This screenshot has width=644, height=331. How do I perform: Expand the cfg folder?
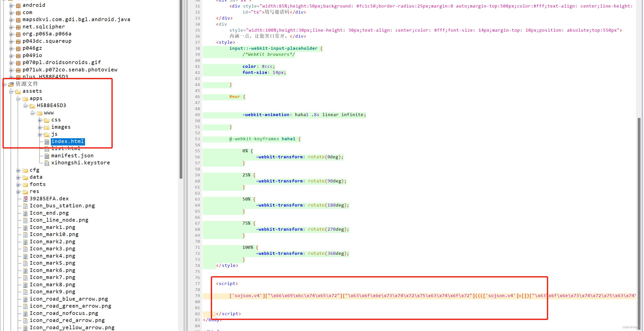point(18,171)
